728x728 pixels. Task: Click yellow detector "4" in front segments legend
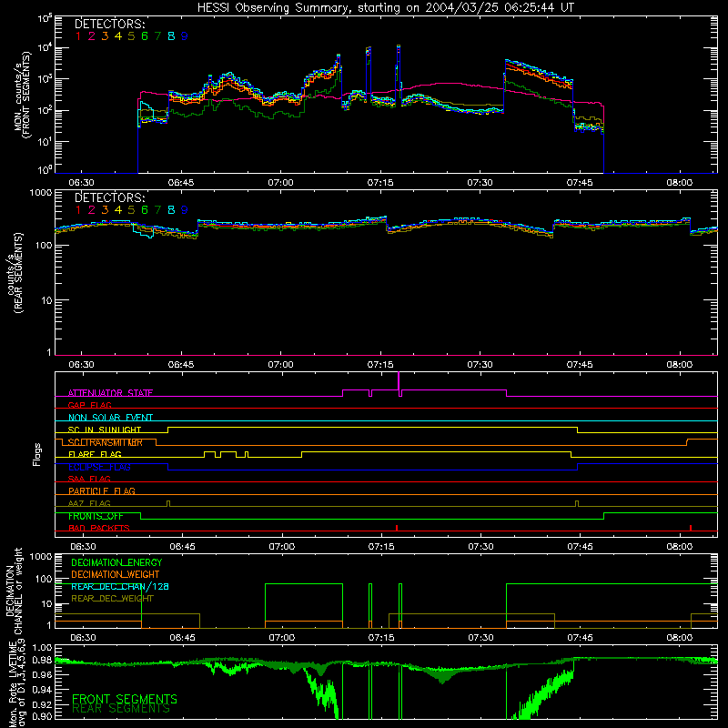point(118,36)
